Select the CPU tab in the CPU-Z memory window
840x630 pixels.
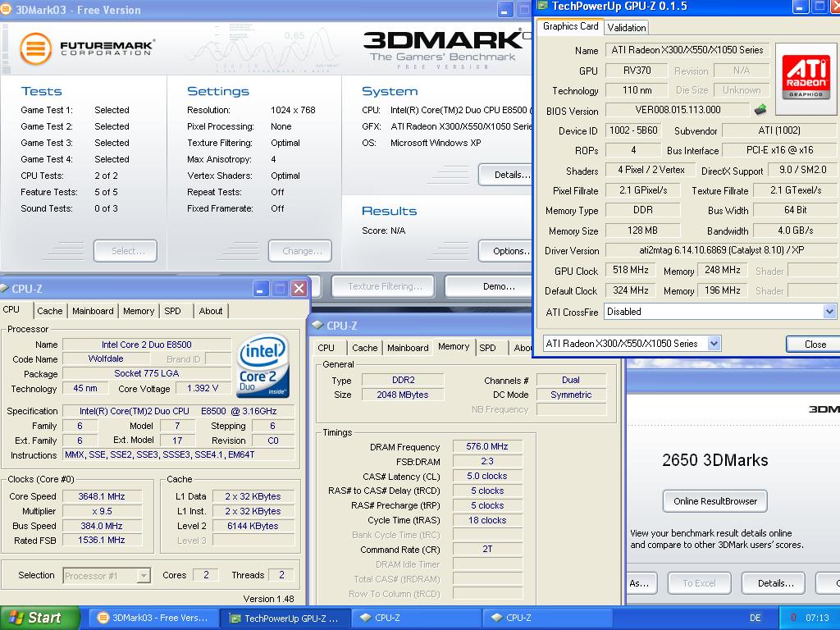(326, 348)
